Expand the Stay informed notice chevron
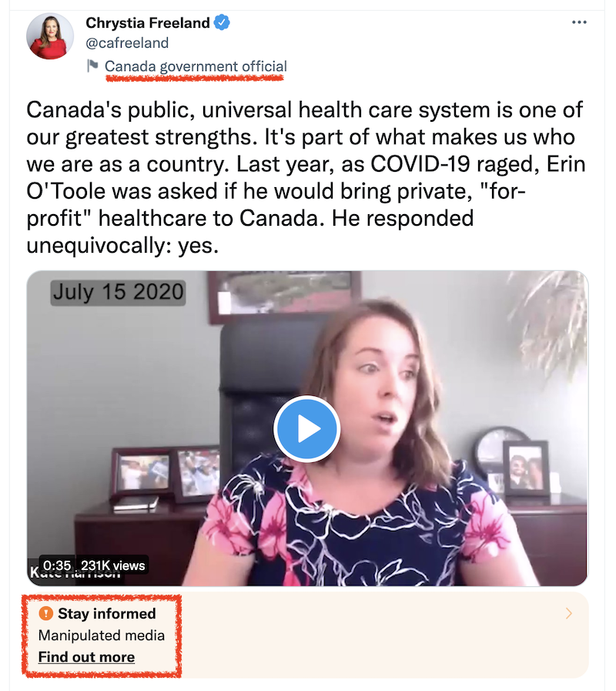 tap(569, 613)
